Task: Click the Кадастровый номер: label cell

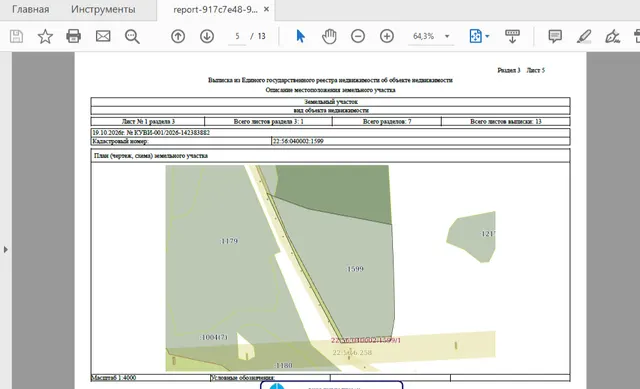Action: click(181, 141)
